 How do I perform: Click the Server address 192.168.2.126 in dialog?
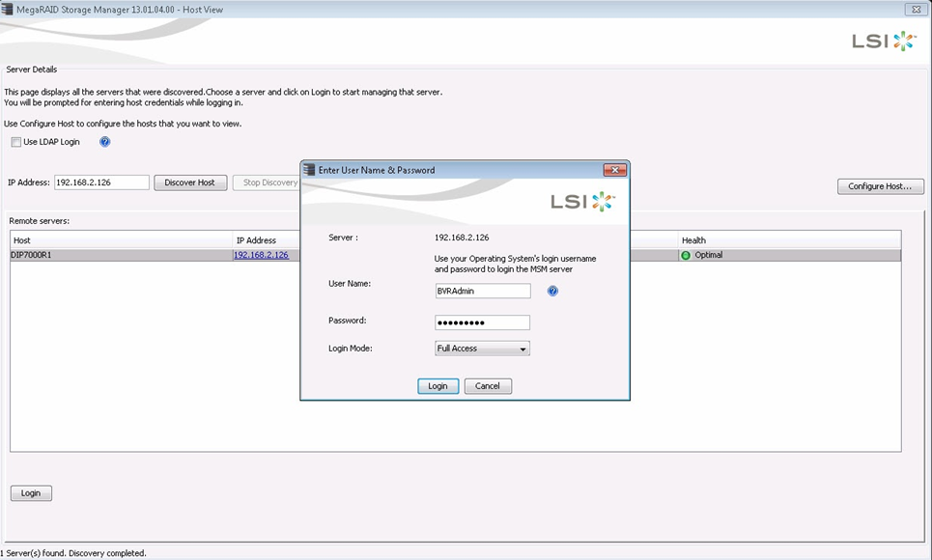pyautogui.click(x=462, y=238)
